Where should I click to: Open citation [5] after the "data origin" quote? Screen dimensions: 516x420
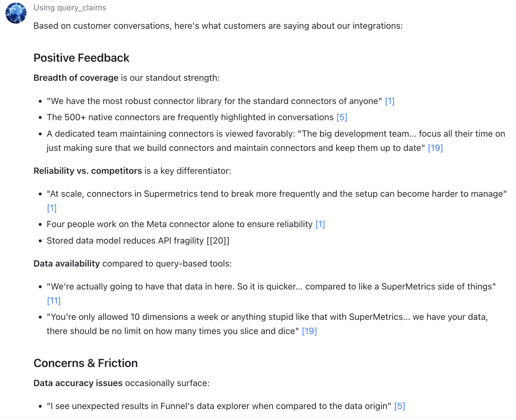399,406
